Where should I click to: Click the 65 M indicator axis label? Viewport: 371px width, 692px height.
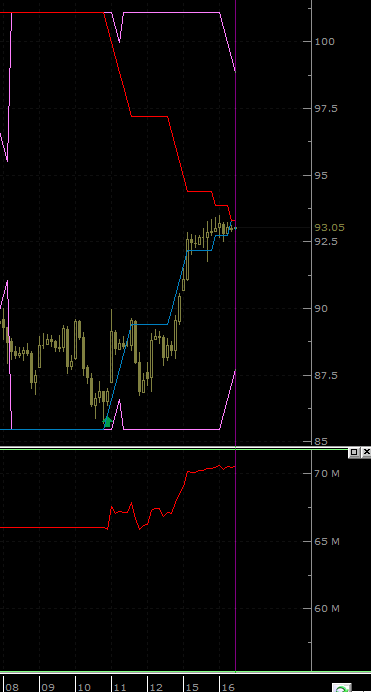(327, 542)
